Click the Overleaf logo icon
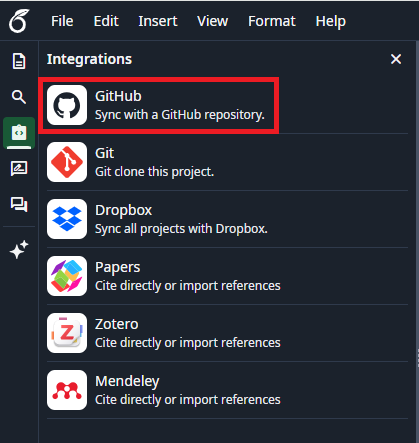419x443 pixels. coord(19,21)
